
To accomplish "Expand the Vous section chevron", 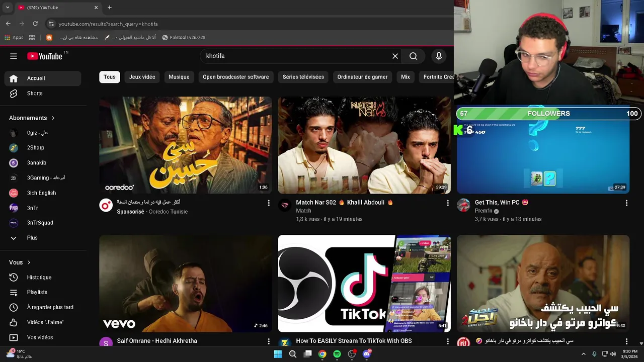I will pos(29,262).
